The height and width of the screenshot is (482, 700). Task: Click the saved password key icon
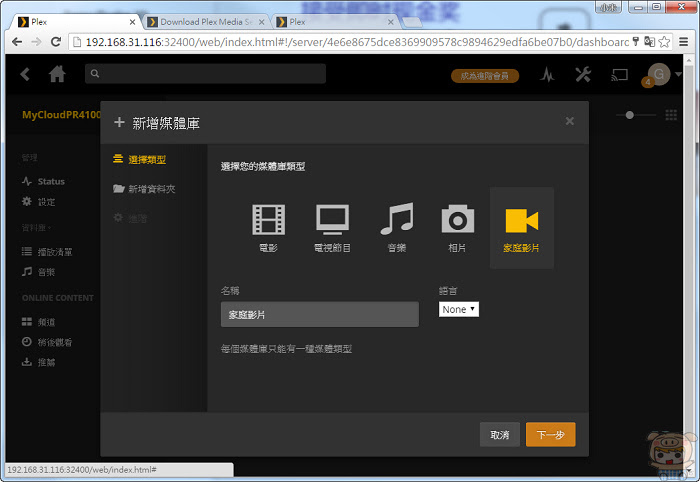(636, 42)
